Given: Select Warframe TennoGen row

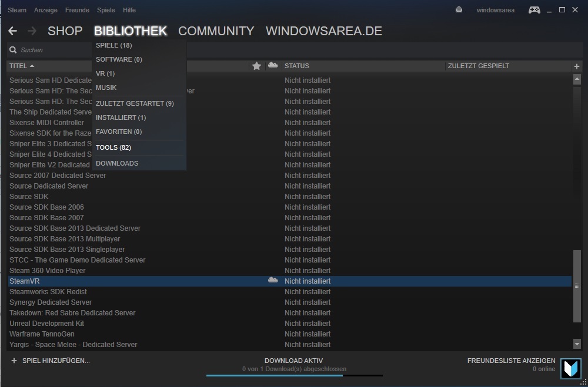Looking at the screenshot, I should coord(289,334).
